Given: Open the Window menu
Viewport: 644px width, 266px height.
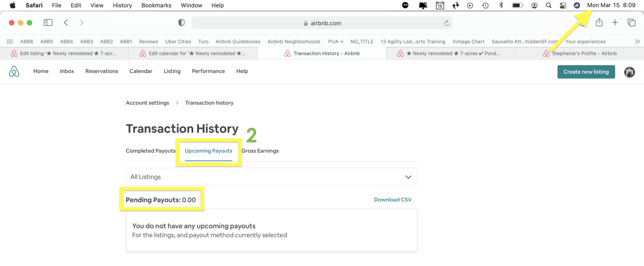Looking at the screenshot, I should pyautogui.click(x=192, y=5).
